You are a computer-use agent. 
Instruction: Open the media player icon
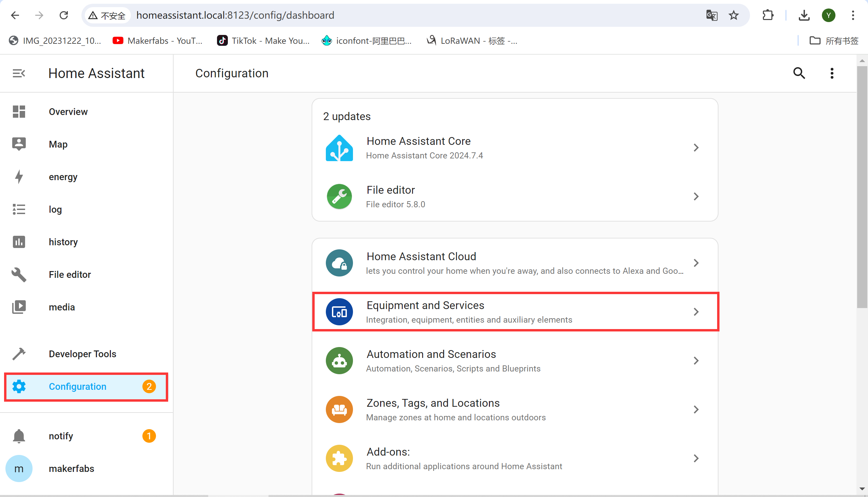point(19,307)
